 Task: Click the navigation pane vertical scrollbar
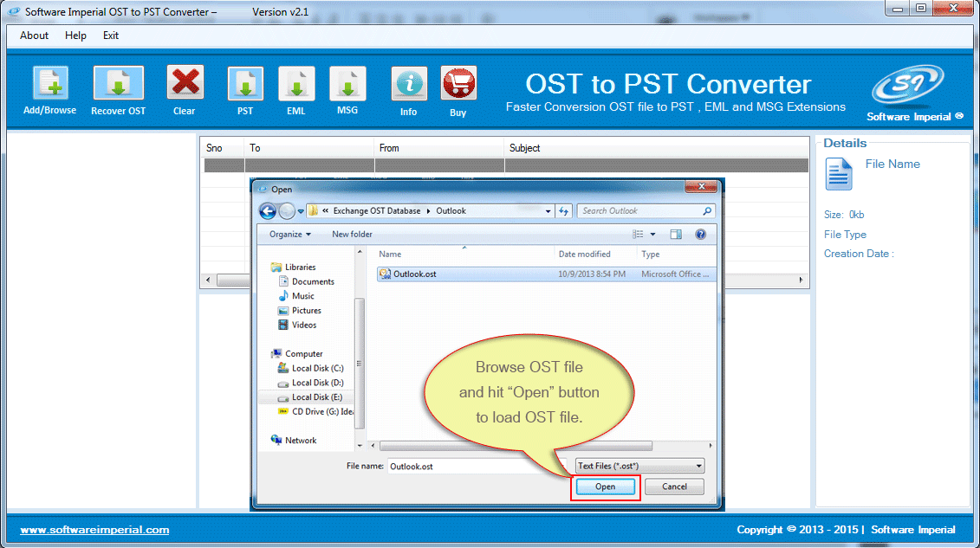click(x=360, y=363)
